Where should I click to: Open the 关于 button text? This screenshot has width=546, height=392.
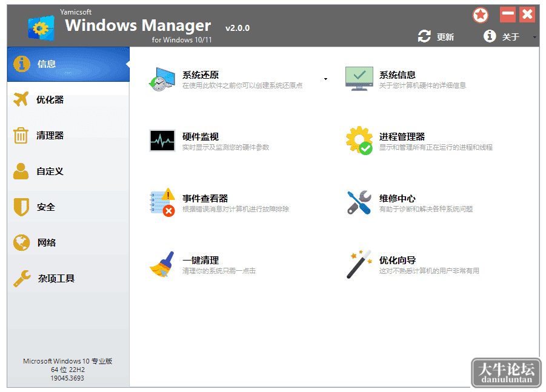click(510, 37)
